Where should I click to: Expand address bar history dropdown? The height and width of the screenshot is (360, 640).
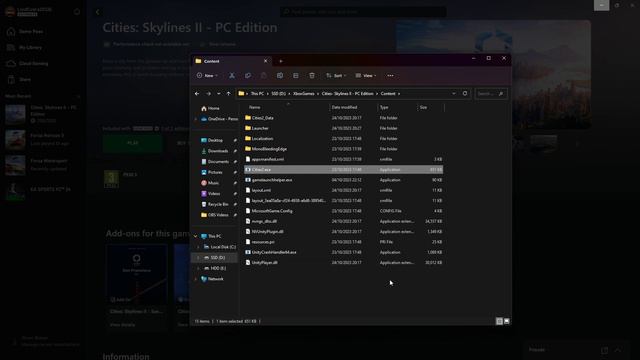[454, 93]
